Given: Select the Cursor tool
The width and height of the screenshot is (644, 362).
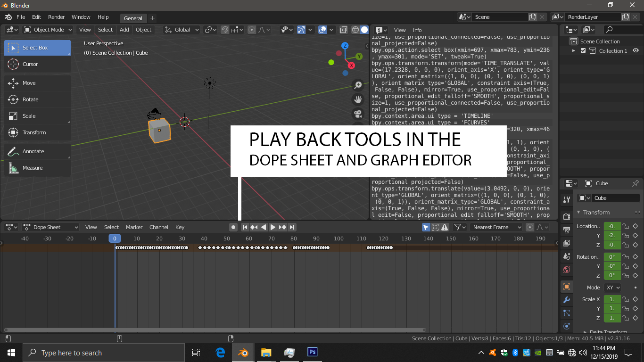Looking at the screenshot, I should 37,64.
